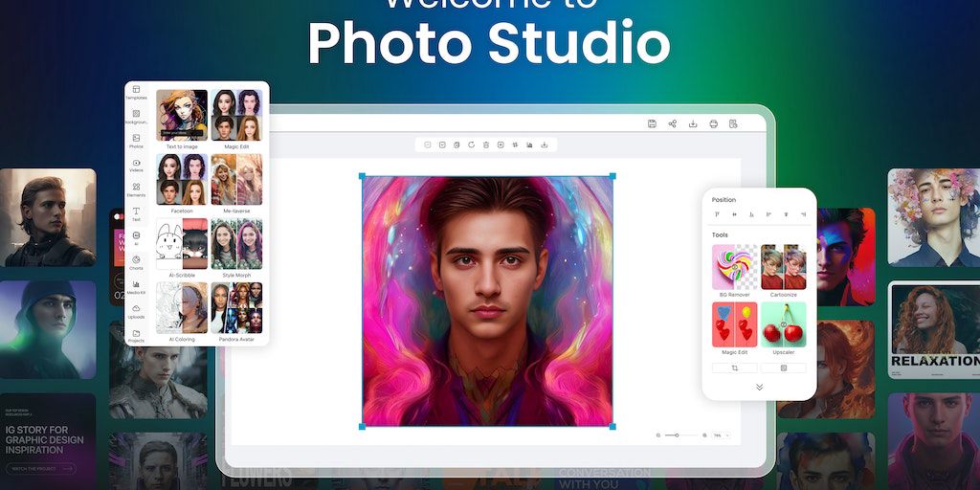
Task: Click the align bottom icon in the Position row
Action: (x=752, y=214)
